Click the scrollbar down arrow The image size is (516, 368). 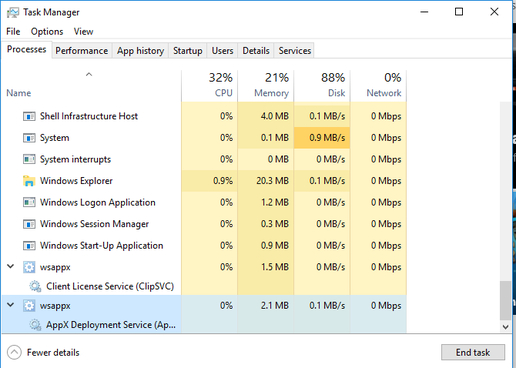505,327
